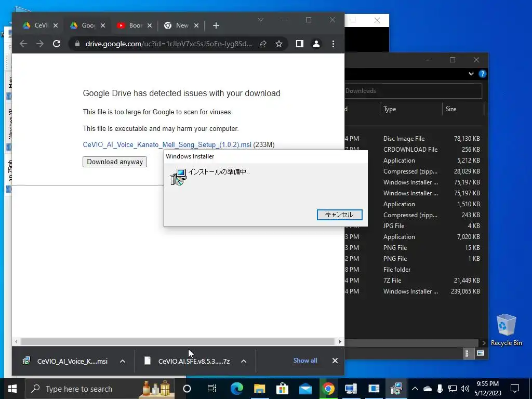Share this page via the share icon
Screen dimensions: 532x399
262,44
